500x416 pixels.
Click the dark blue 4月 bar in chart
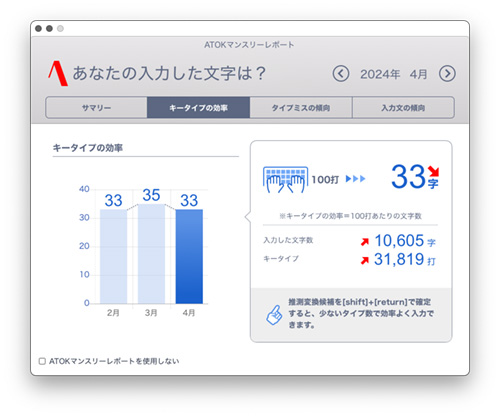pyautogui.click(x=189, y=256)
